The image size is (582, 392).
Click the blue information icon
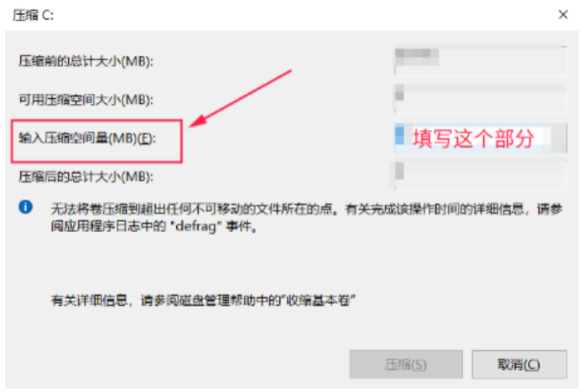pyautogui.click(x=26, y=207)
